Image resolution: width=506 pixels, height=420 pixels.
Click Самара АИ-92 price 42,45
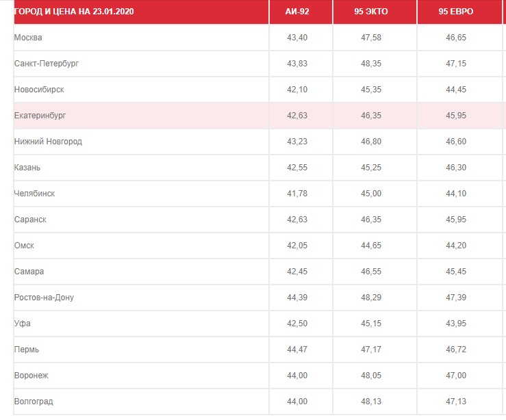click(297, 272)
